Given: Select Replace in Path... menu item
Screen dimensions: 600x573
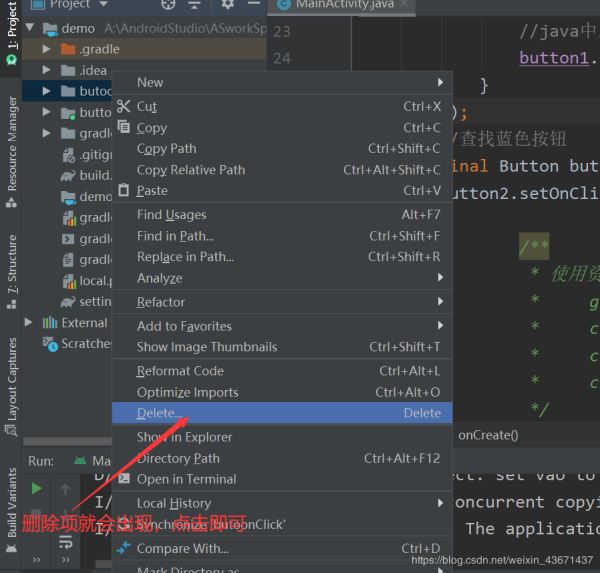Looking at the screenshot, I should click(282, 256).
